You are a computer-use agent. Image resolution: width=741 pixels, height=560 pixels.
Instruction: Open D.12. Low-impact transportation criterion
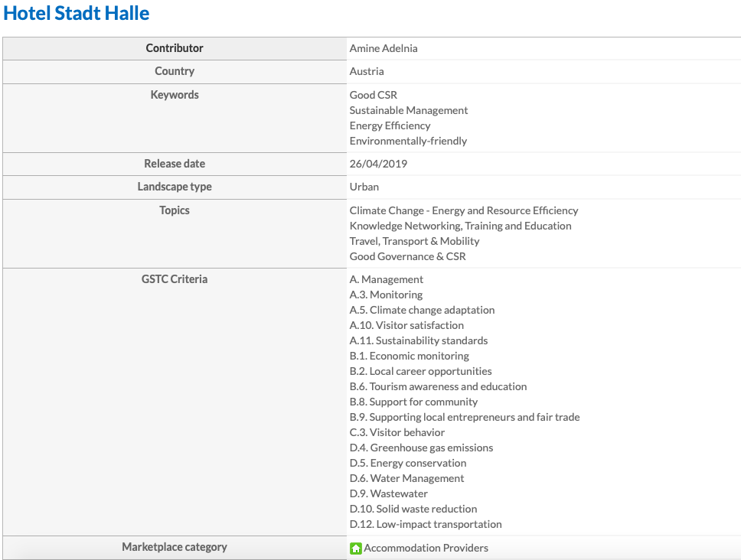click(426, 524)
